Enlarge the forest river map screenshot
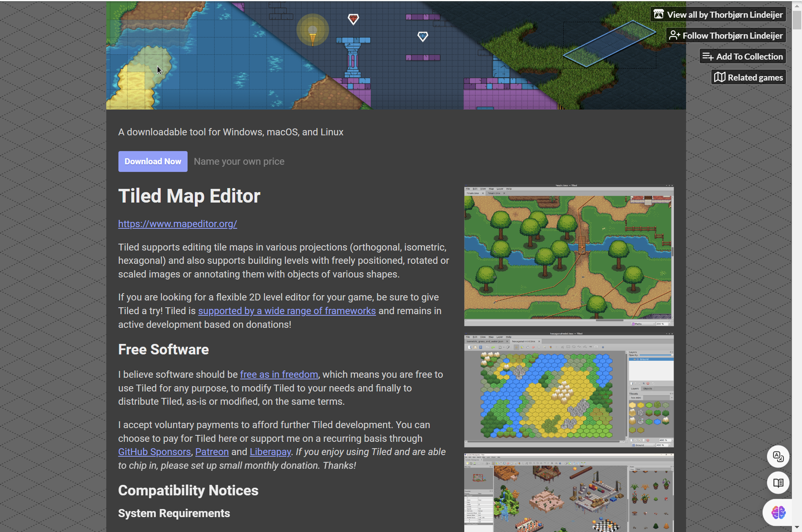802x532 pixels. [568, 255]
